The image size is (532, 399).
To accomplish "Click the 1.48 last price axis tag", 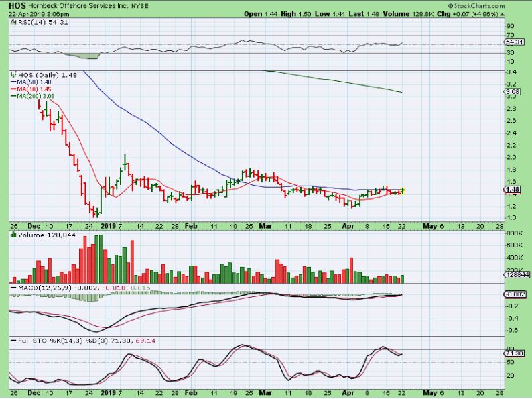I will (513, 190).
